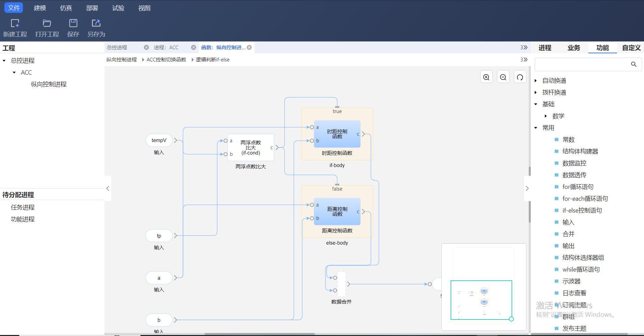Viewport: 644px width, 336px height.
Task: Click the minimap viewport preview
Action: (x=481, y=300)
